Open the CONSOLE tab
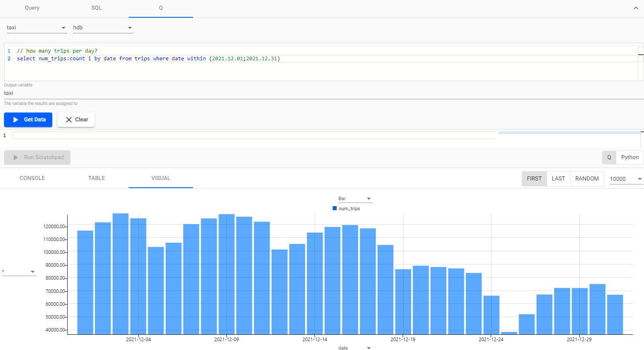 pos(32,178)
